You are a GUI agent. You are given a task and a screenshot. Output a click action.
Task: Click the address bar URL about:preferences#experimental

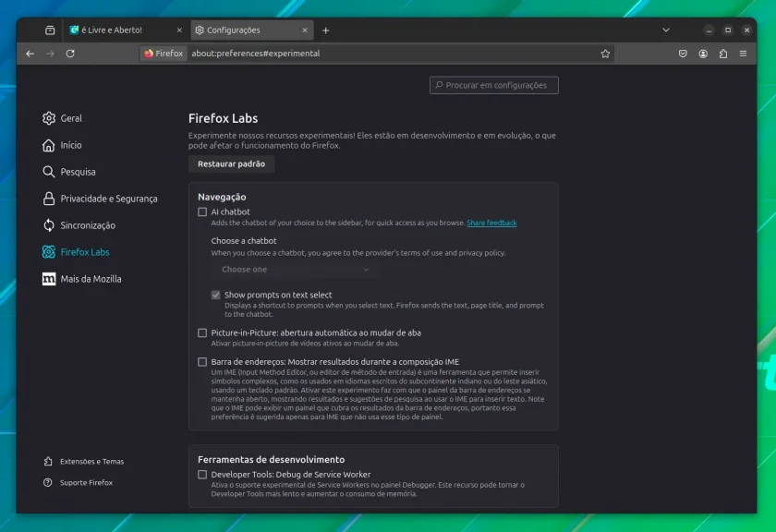255,54
